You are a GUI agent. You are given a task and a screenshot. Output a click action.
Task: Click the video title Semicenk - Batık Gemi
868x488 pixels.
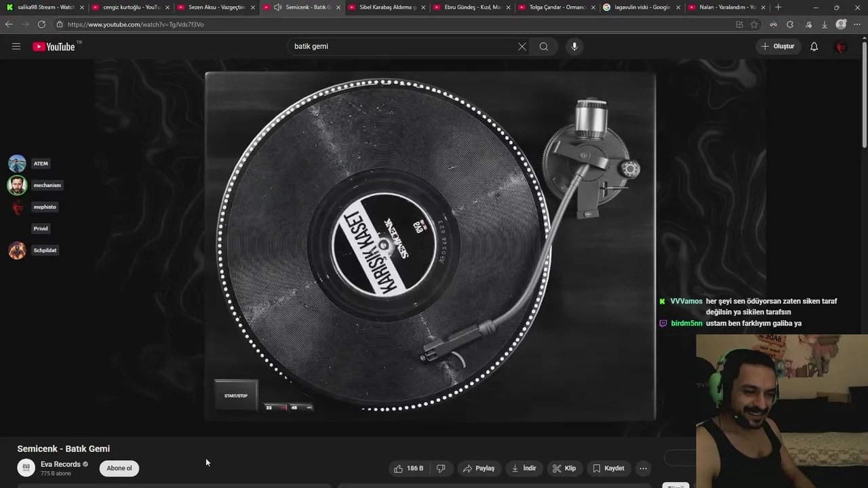point(64,449)
